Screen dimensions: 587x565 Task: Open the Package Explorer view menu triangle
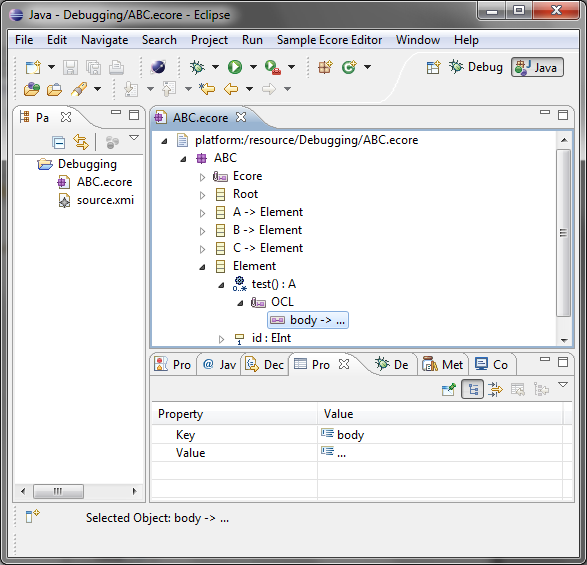[134, 138]
